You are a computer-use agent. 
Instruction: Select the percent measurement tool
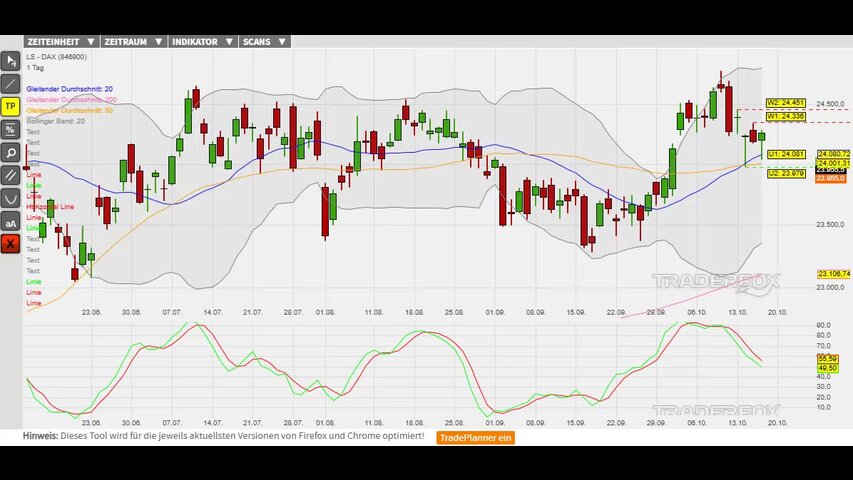pos(10,129)
